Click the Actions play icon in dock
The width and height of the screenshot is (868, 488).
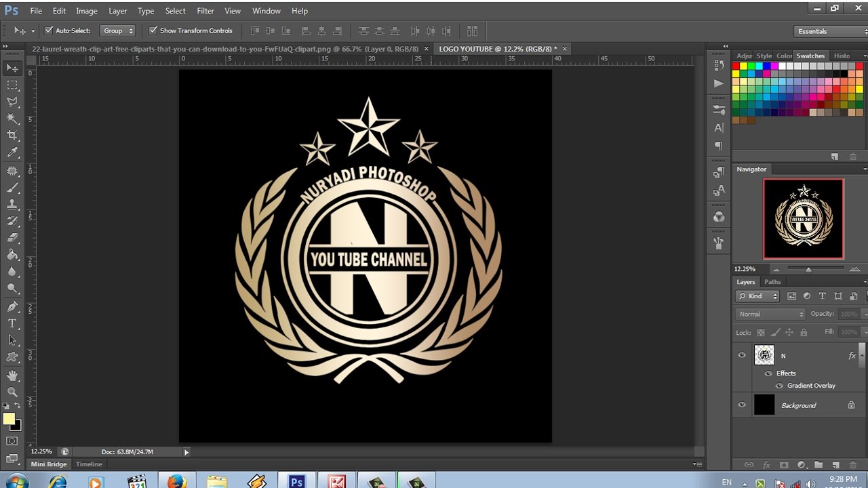click(x=719, y=83)
